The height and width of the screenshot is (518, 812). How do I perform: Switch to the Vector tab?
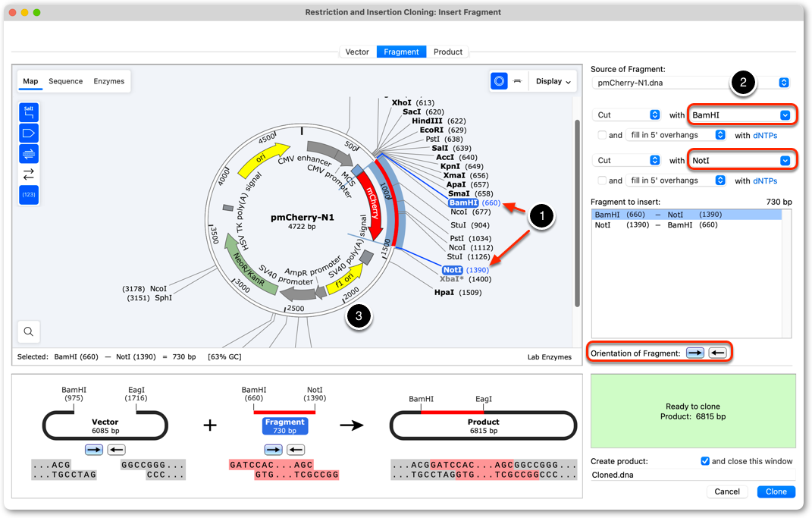coord(357,52)
